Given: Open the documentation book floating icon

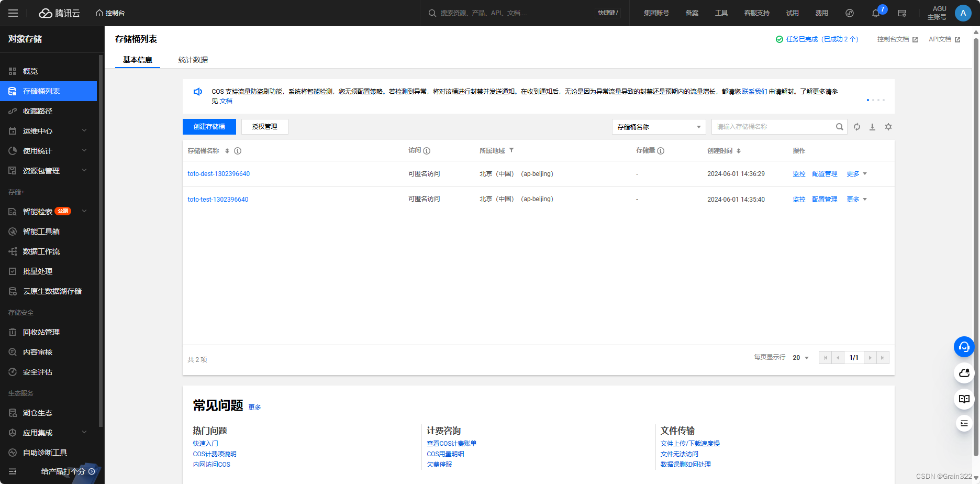Looking at the screenshot, I should [x=964, y=399].
